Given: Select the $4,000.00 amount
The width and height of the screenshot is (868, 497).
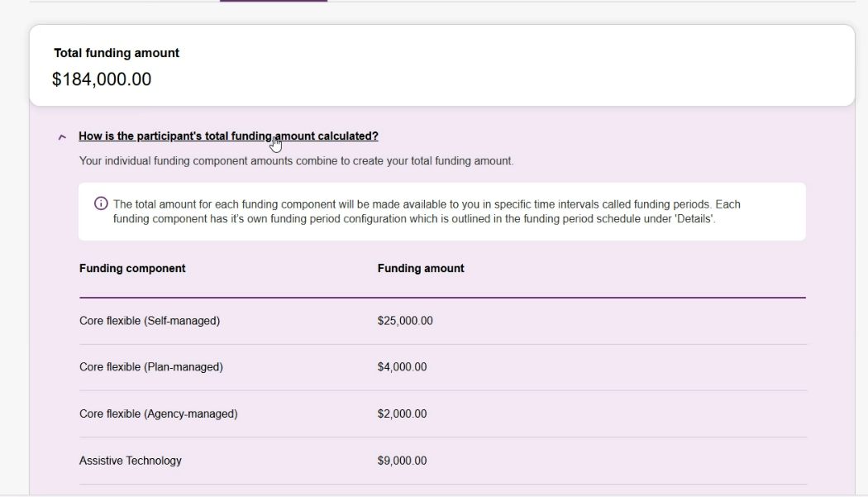Looking at the screenshot, I should (x=402, y=367).
